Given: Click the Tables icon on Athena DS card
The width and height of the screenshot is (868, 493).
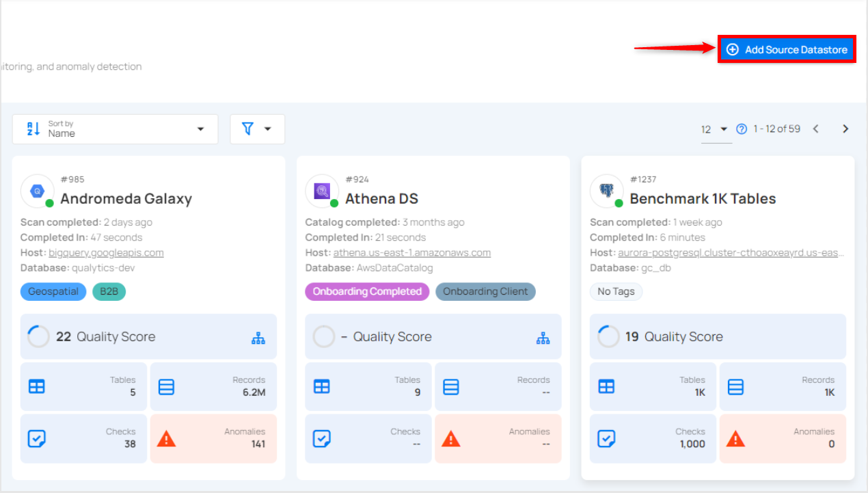Looking at the screenshot, I should click(x=321, y=386).
